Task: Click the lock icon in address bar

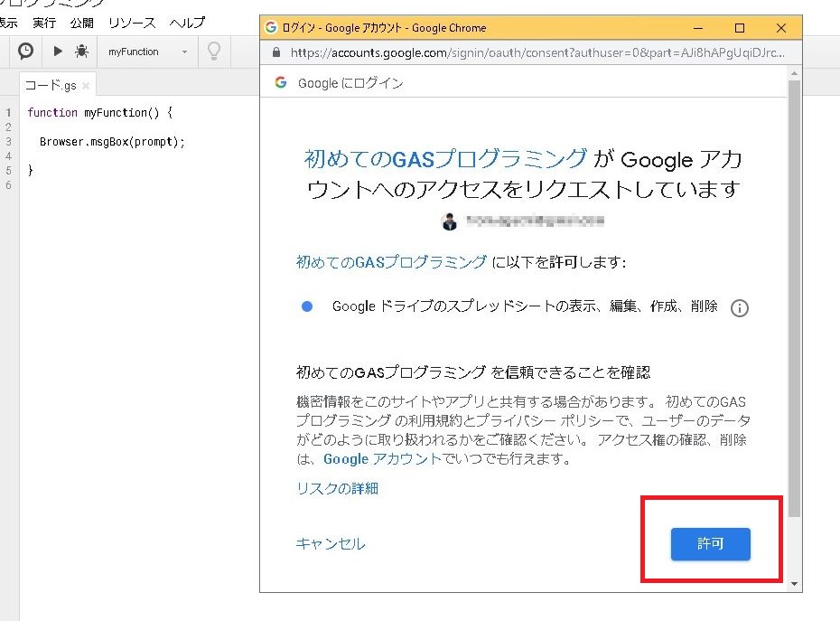Action: pos(277,53)
